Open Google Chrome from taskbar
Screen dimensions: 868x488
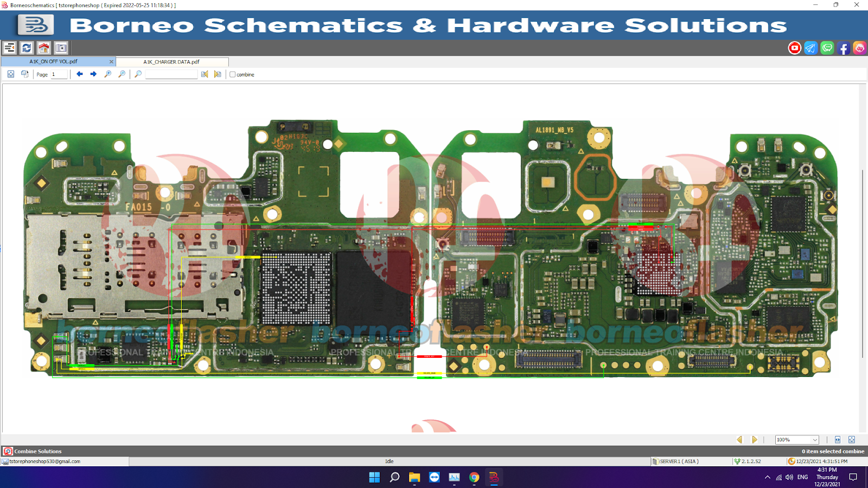(x=474, y=477)
